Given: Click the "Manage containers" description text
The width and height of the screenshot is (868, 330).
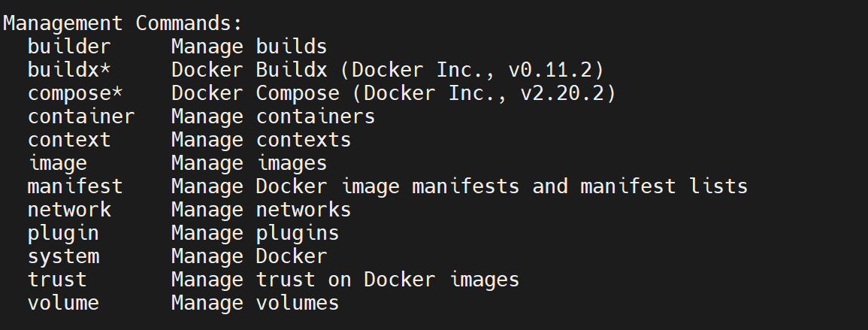Looking at the screenshot, I should 273,117.
